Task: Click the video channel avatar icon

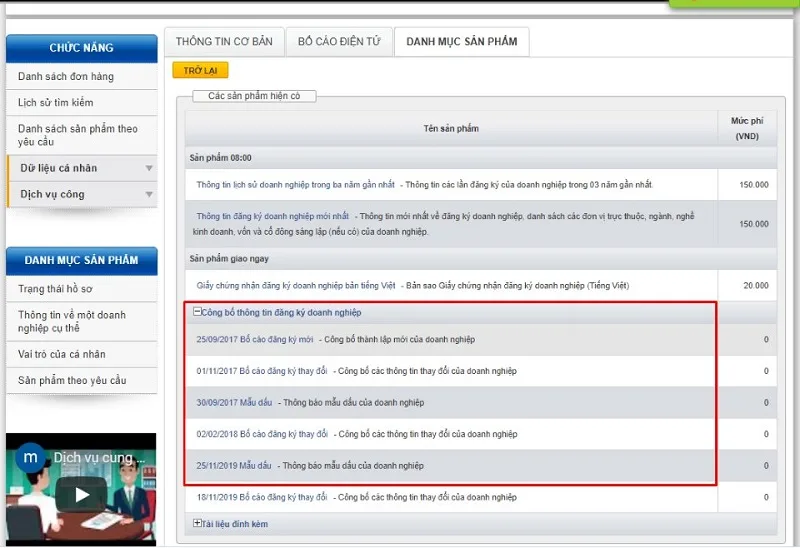Action: point(30,457)
